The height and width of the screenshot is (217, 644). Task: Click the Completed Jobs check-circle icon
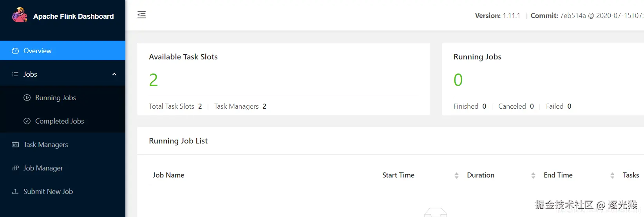(x=27, y=121)
